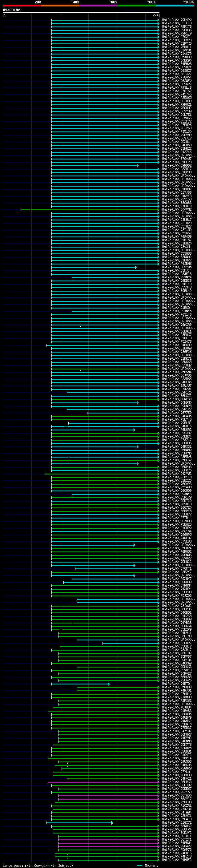This screenshot has height=868, width=197.
Task: Open UniRef100_C0H9N0 hit
Action: 177,402
